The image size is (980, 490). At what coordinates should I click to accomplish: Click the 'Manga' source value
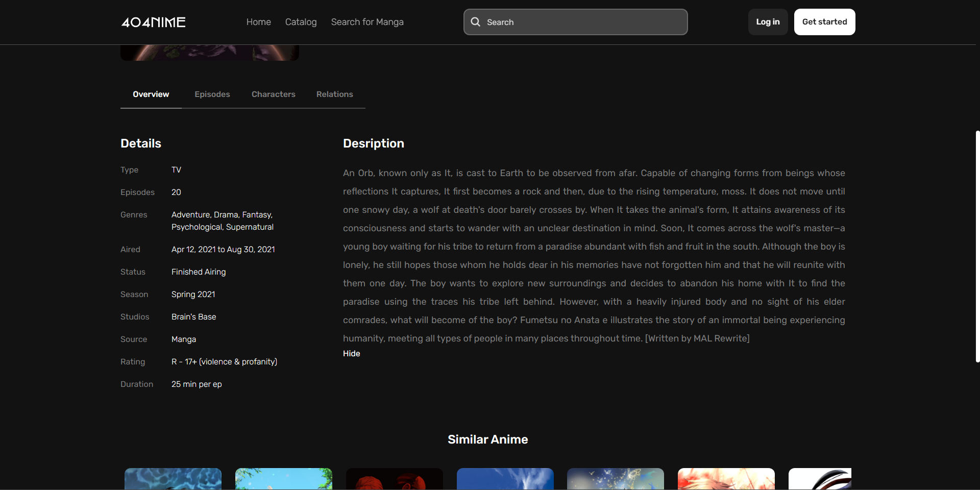(184, 339)
